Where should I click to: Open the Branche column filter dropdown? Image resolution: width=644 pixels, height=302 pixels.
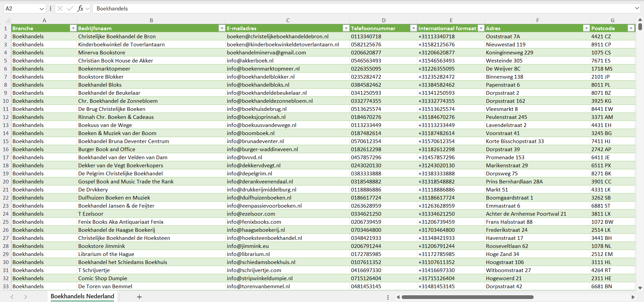(73, 28)
